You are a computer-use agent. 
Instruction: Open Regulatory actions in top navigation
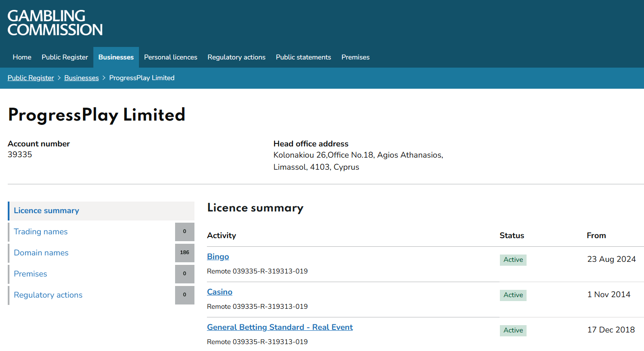[237, 57]
